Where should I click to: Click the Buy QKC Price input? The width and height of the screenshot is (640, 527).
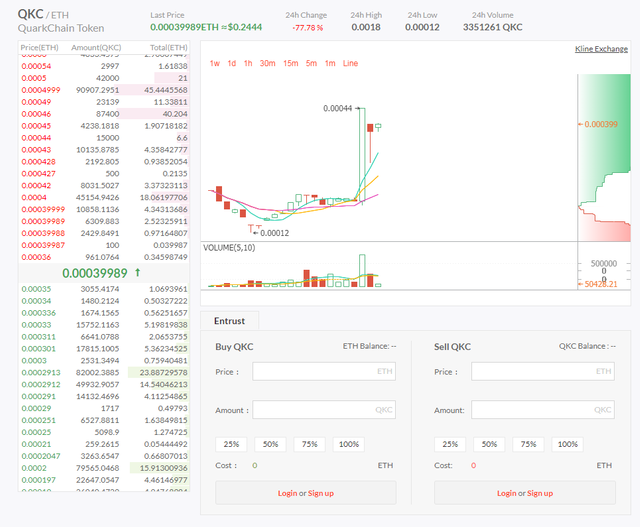tap(324, 371)
